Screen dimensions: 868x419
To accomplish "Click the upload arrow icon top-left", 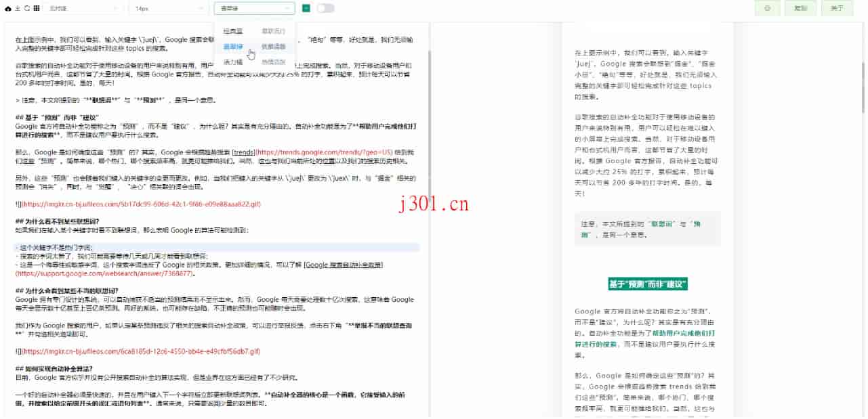I will (x=17, y=8).
